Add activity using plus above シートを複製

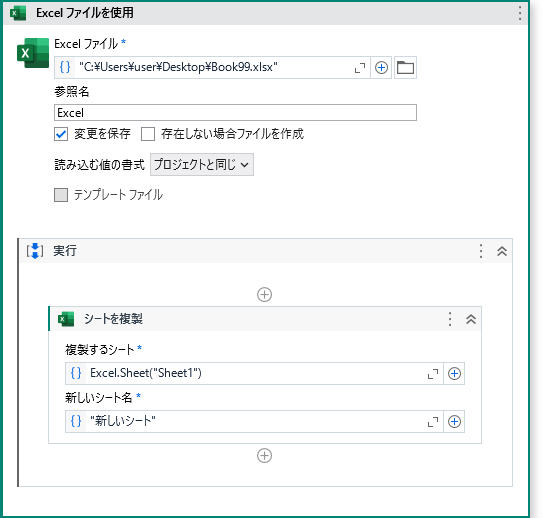tap(264, 294)
